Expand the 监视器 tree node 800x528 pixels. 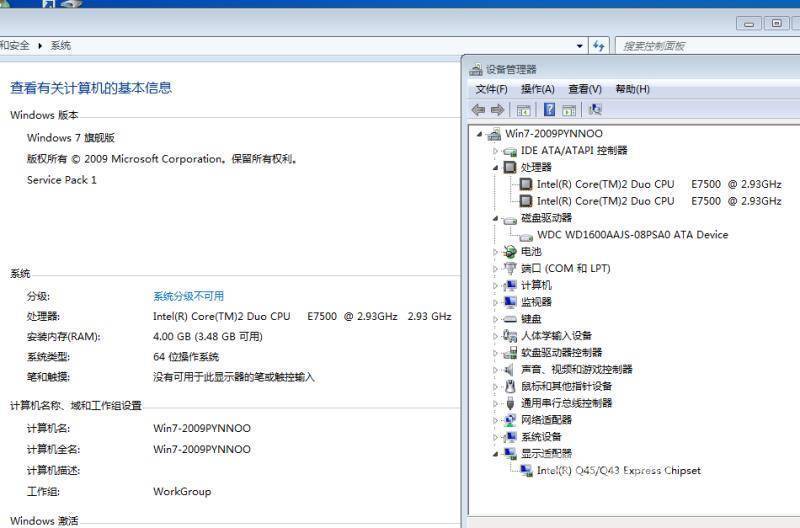tap(495, 302)
